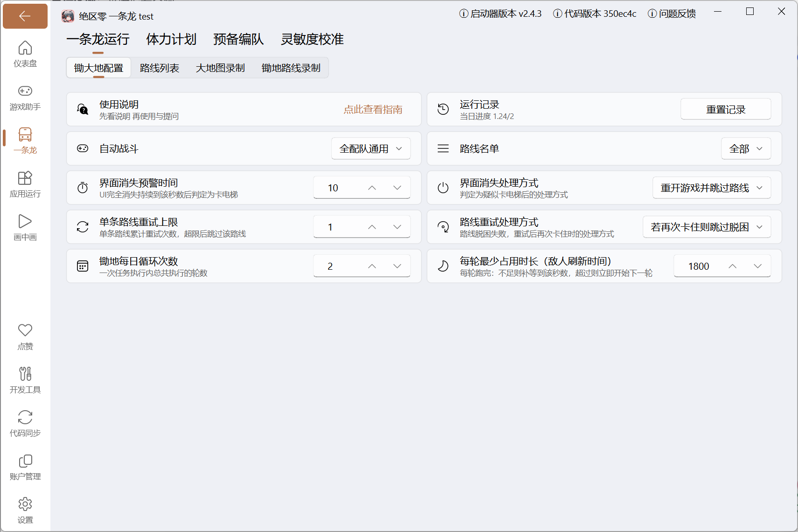Click the orange back arrow button
The width and height of the screenshot is (798, 532).
tap(25, 16)
